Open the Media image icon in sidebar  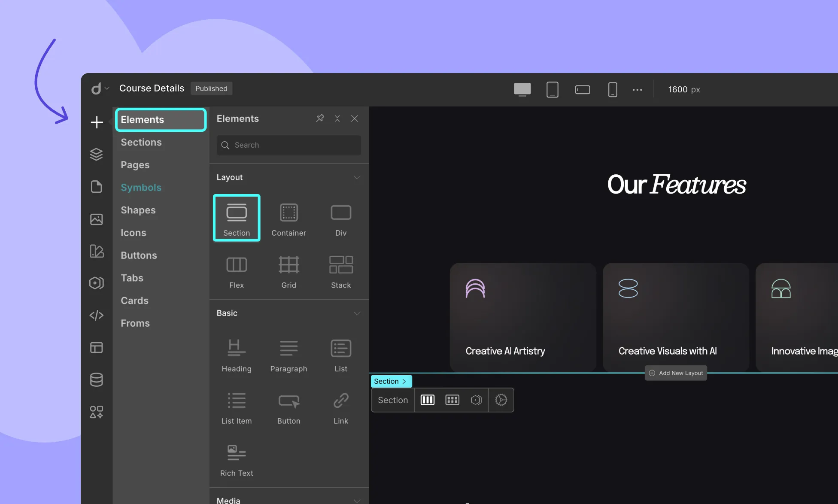(x=97, y=219)
